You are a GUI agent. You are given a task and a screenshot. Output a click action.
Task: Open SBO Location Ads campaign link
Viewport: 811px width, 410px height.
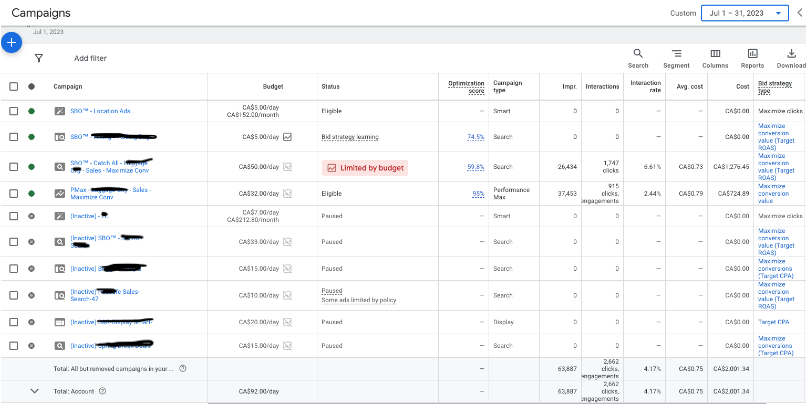click(x=100, y=111)
